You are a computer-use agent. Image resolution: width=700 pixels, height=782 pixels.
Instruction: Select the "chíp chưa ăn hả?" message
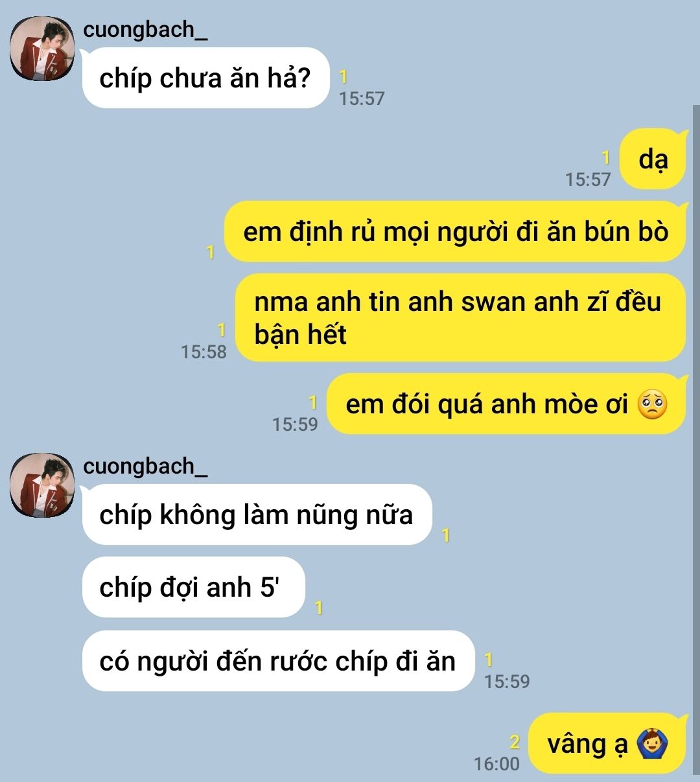[x=206, y=78]
